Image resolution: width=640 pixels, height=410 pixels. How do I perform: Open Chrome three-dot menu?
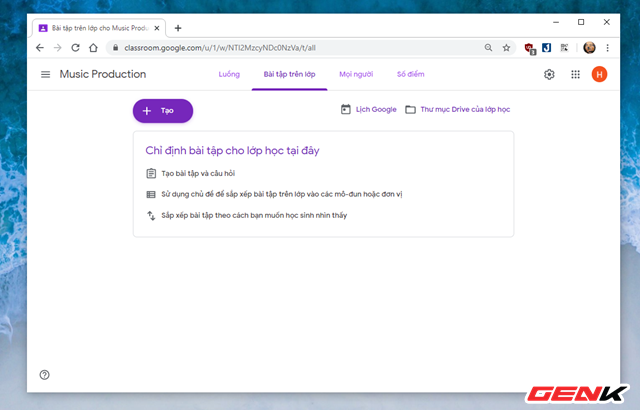click(x=607, y=48)
